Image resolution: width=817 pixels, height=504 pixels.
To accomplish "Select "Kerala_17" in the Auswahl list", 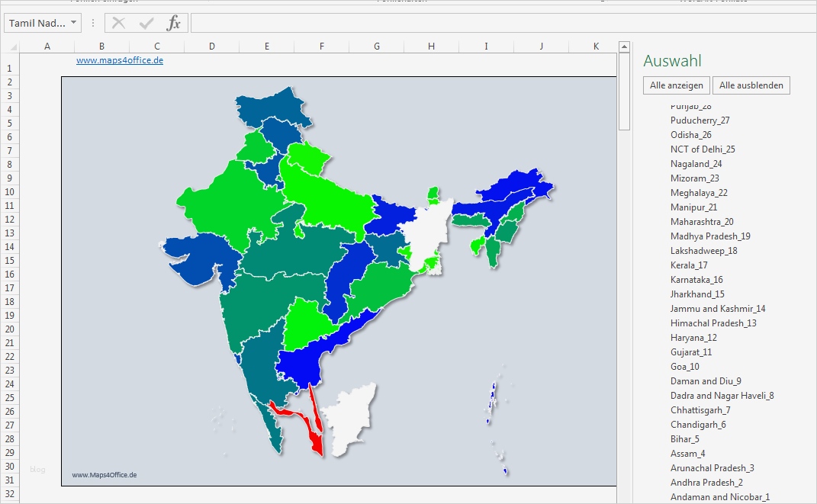I will click(688, 265).
